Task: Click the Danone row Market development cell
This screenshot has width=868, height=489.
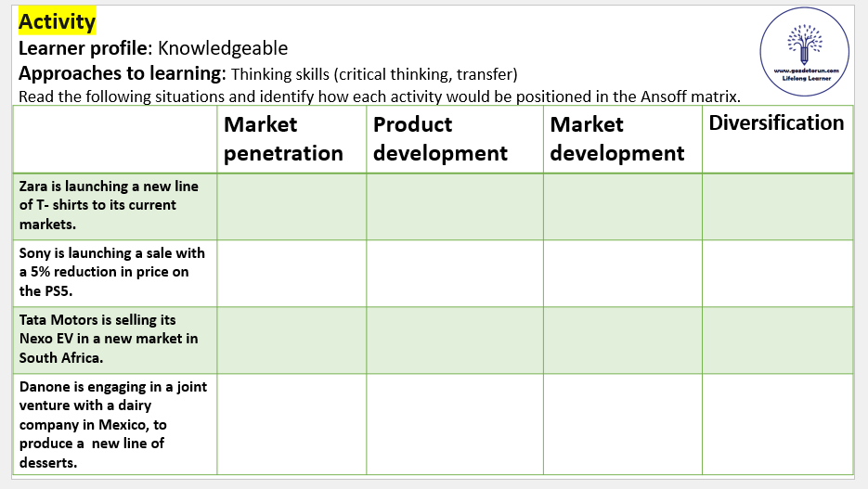Action: 622,423
